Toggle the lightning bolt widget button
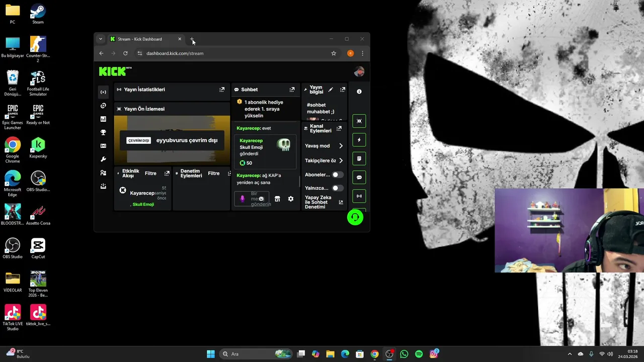Image resolution: width=644 pixels, height=362 pixels. [x=359, y=140]
